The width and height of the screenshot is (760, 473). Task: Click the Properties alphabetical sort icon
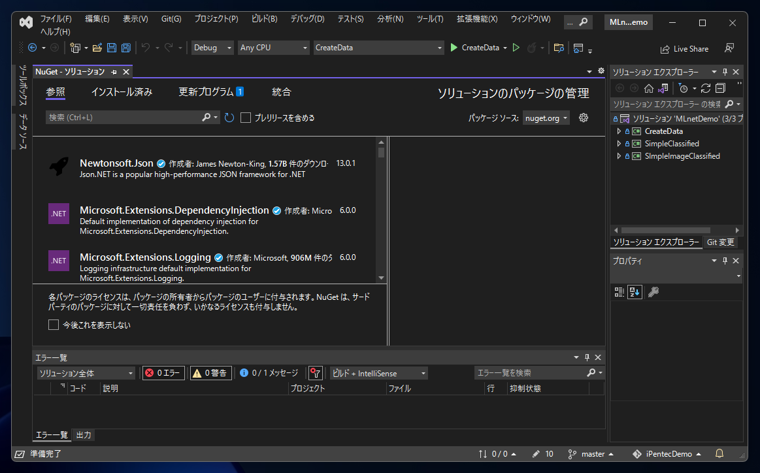pos(634,292)
